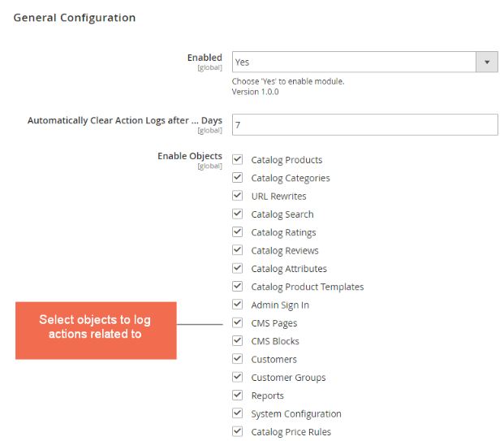Disable the System Configuration object
Image resolution: width=504 pixels, height=441 pixels.
pyautogui.click(x=238, y=413)
